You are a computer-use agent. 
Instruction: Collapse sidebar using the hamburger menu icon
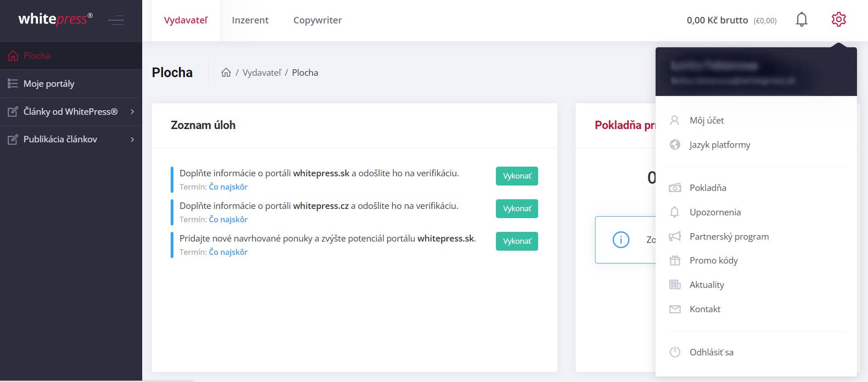(116, 20)
